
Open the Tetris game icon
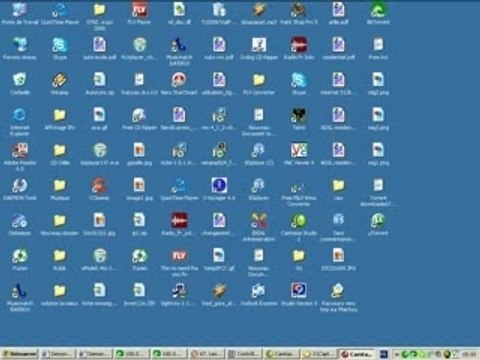point(299,115)
